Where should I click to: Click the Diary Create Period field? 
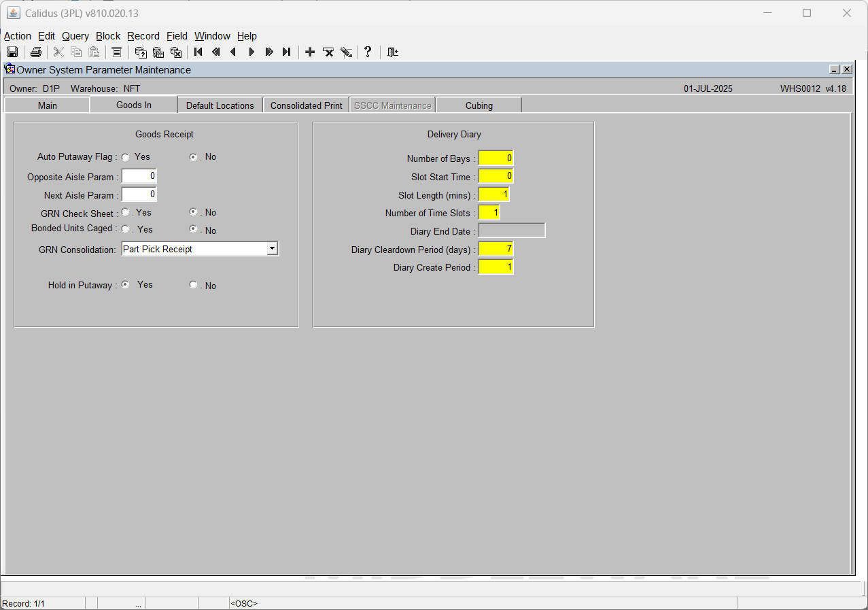(x=496, y=267)
